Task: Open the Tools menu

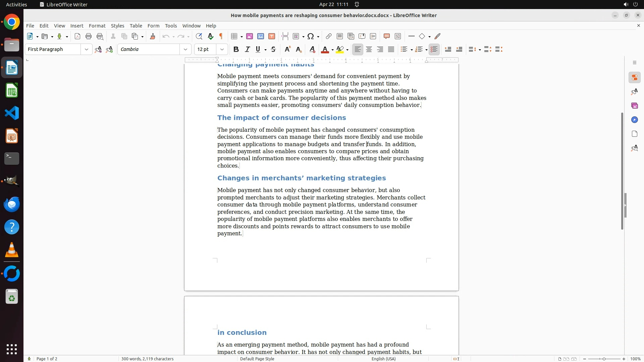Action: point(171,26)
